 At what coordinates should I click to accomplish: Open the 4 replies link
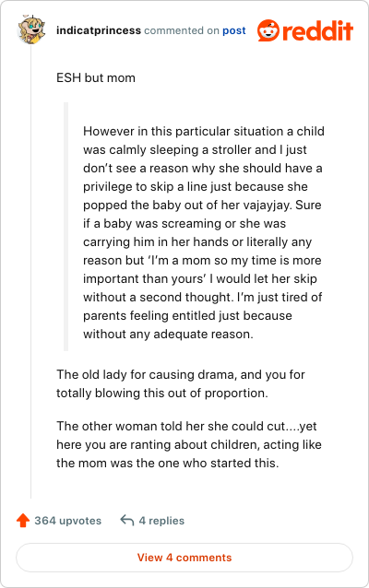pos(161,521)
